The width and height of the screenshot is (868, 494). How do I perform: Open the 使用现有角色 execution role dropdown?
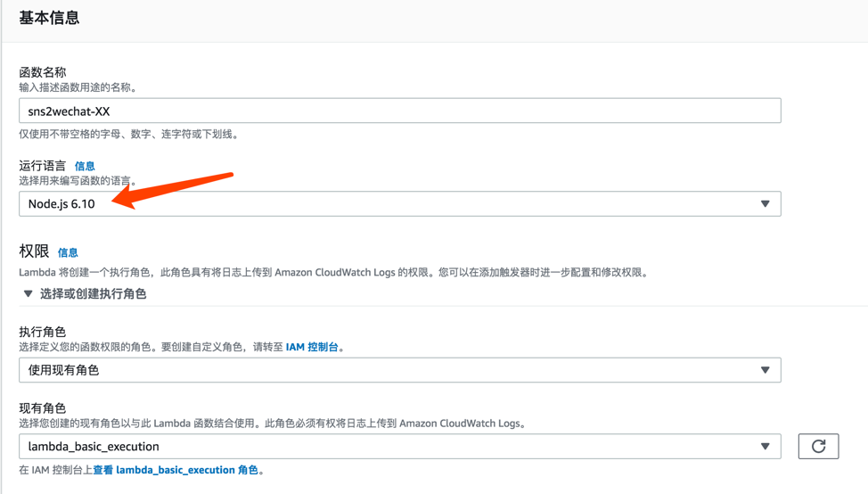click(399, 370)
